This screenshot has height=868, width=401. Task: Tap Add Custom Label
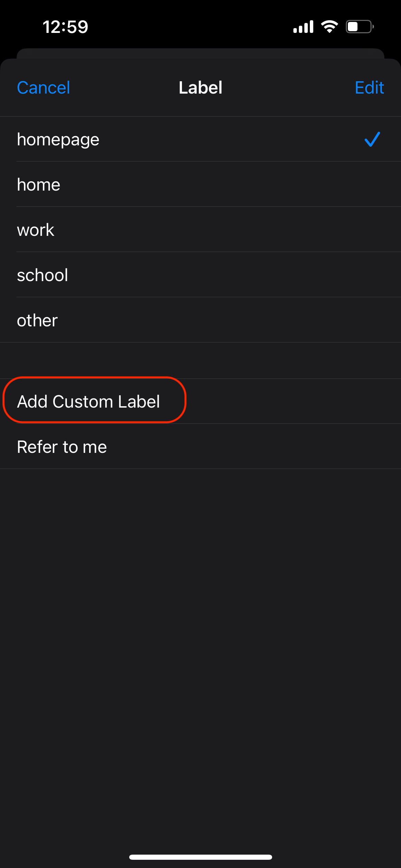pos(89,401)
